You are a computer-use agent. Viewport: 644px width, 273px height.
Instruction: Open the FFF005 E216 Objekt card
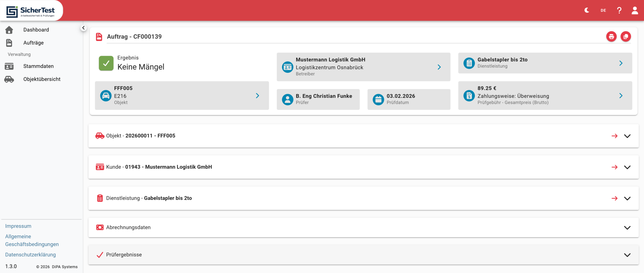[x=182, y=96]
